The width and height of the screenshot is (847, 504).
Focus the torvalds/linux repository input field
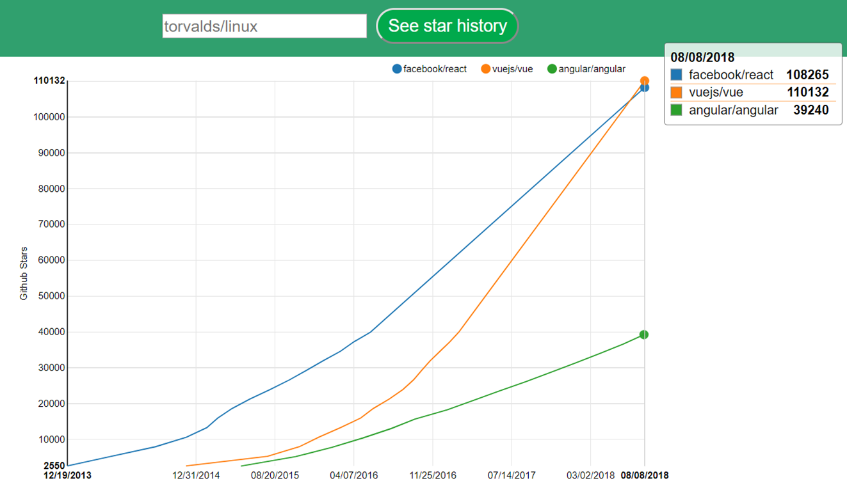click(264, 26)
